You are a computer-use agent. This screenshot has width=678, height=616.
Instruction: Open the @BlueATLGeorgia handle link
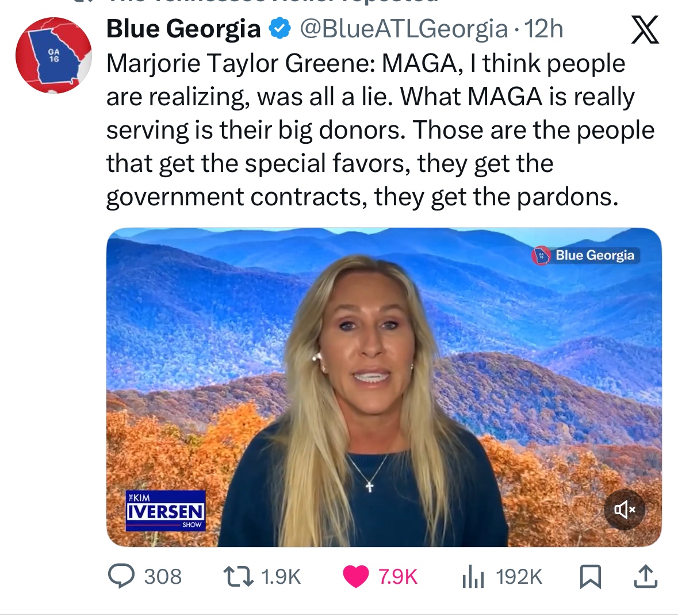pyautogui.click(x=404, y=29)
